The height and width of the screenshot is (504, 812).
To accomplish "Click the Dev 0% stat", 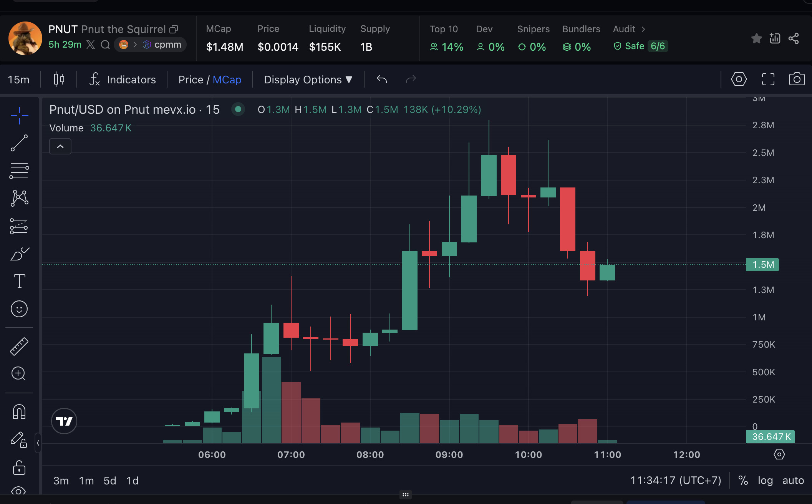I will (x=491, y=38).
